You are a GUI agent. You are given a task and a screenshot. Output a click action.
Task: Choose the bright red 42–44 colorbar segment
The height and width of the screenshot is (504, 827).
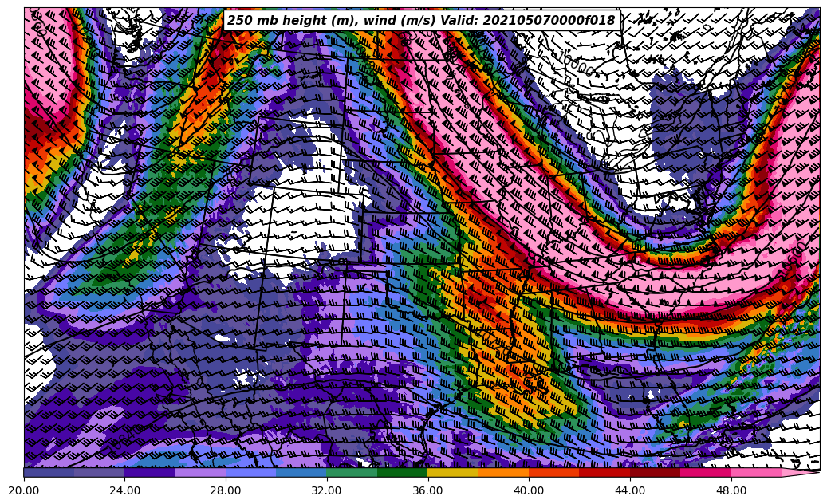click(604, 472)
